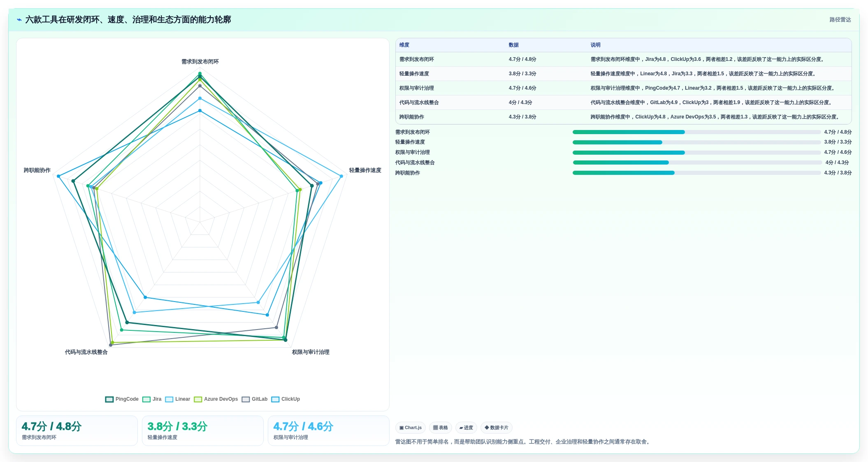Click the 4.7分 / 4.6分 data card
The image size is (868, 462).
(x=329, y=430)
